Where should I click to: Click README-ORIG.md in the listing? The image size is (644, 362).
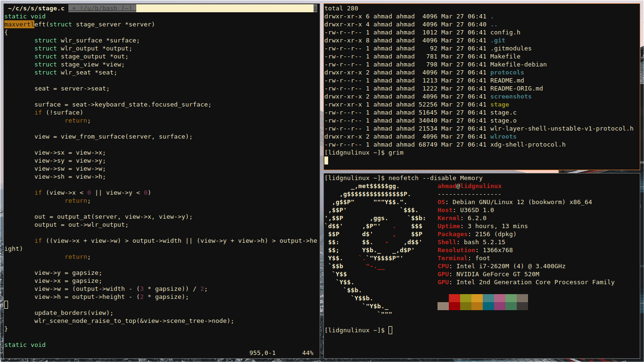pos(517,88)
